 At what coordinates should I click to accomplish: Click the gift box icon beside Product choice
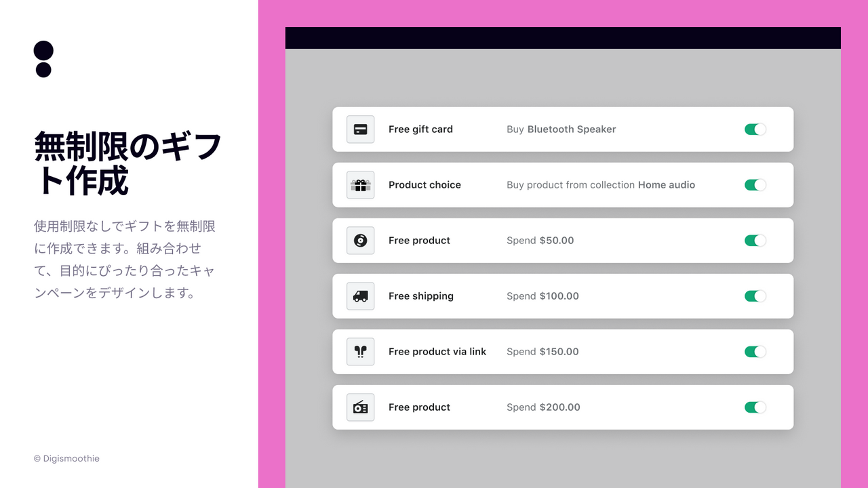click(361, 185)
